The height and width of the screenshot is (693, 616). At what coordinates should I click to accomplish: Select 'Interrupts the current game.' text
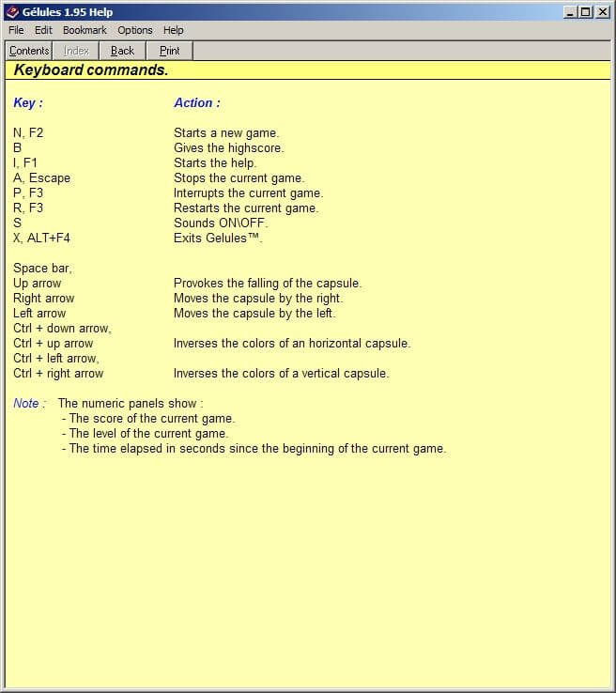(x=248, y=192)
